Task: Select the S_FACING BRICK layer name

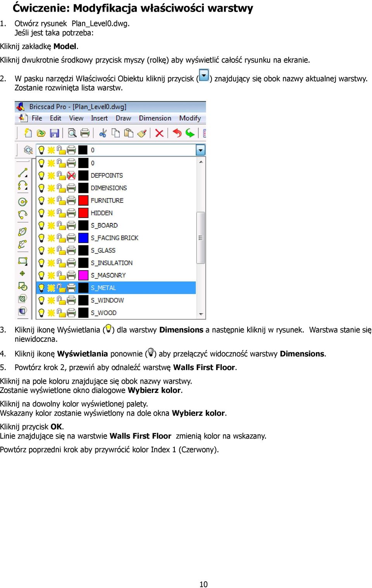Action: click(x=114, y=238)
